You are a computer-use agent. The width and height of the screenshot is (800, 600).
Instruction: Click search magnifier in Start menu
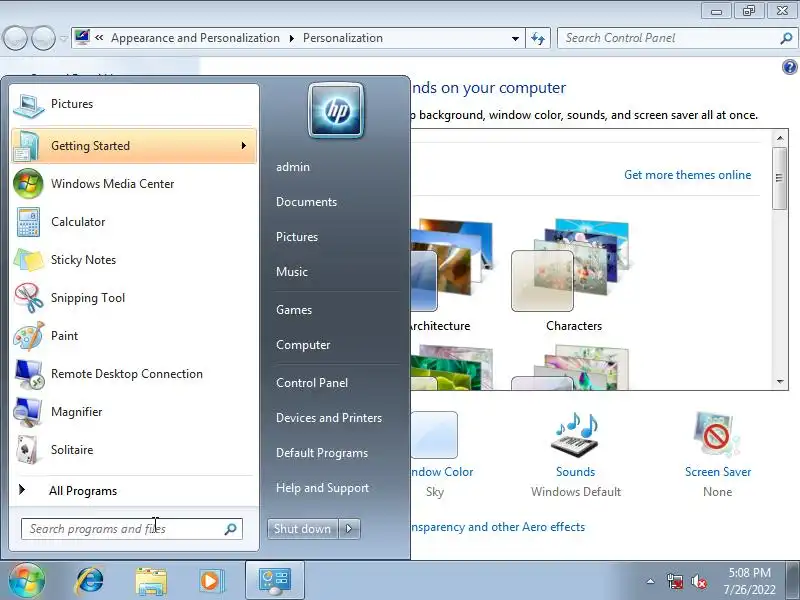pyautogui.click(x=231, y=529)
